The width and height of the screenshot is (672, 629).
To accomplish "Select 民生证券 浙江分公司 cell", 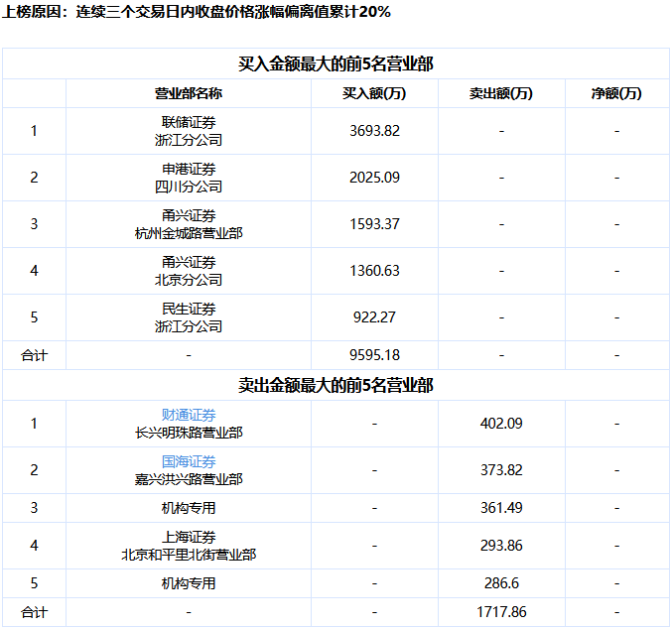I will 189,317.
